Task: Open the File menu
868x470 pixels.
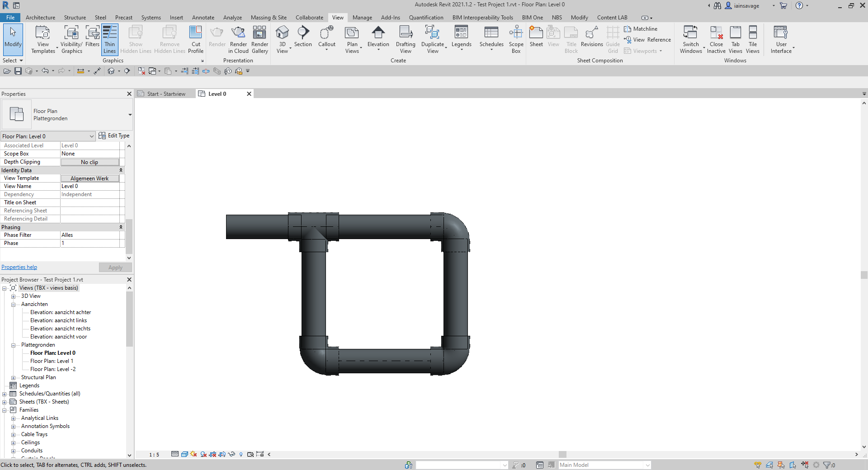Action: coord(10,18)
